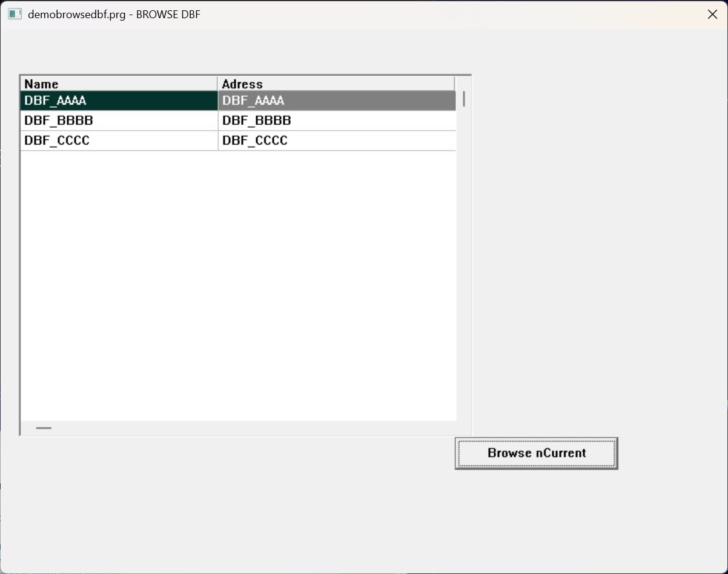Select DBF_BBBB in the Adress column
The height and width of the screenshot is (574, 728).
[x=337, y=120]
